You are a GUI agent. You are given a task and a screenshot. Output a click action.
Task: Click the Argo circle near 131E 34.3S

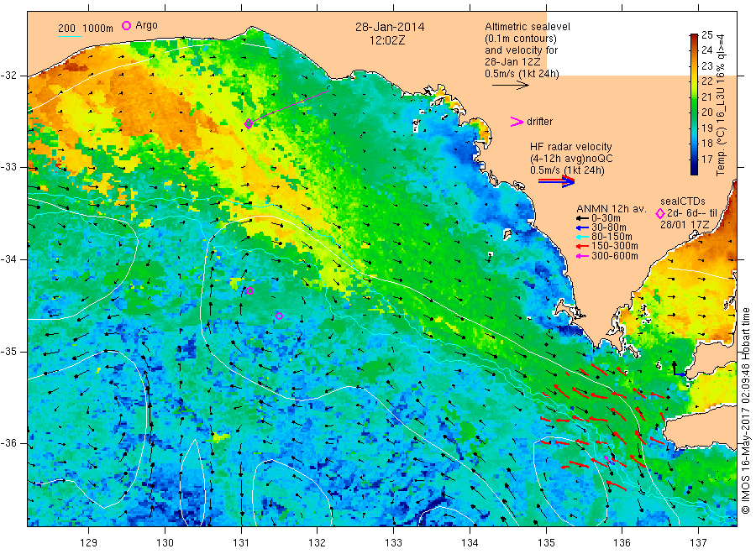coord(249,291)
